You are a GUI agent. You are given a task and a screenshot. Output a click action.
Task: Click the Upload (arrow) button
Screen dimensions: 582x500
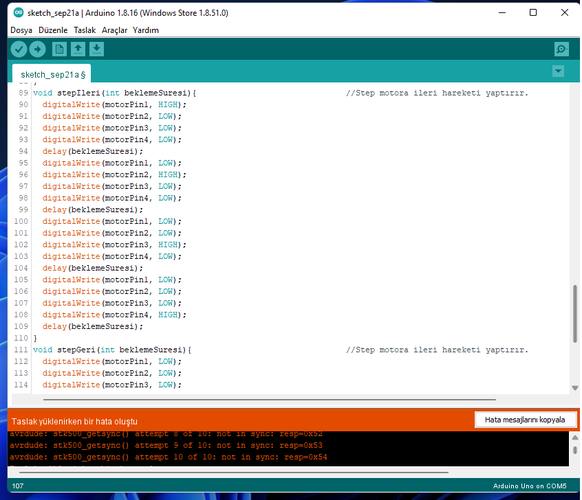pyautogui.click(x=37, y=49)
